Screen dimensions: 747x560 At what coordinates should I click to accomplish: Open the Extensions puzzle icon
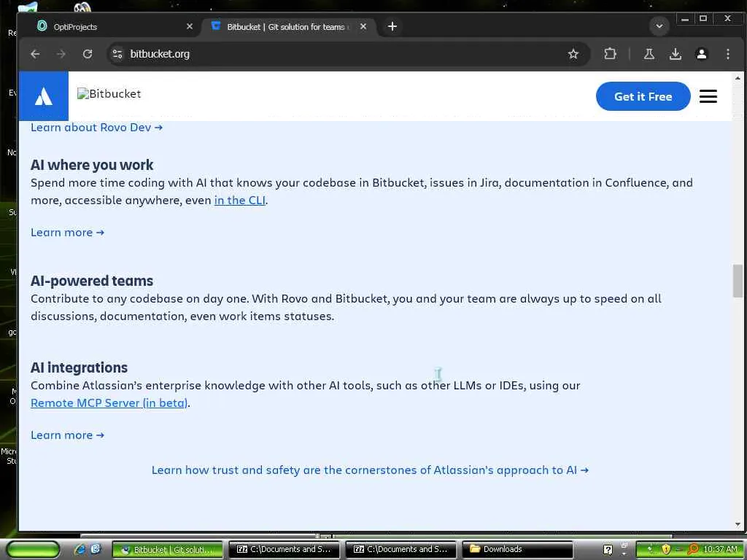tap(610, 54)
